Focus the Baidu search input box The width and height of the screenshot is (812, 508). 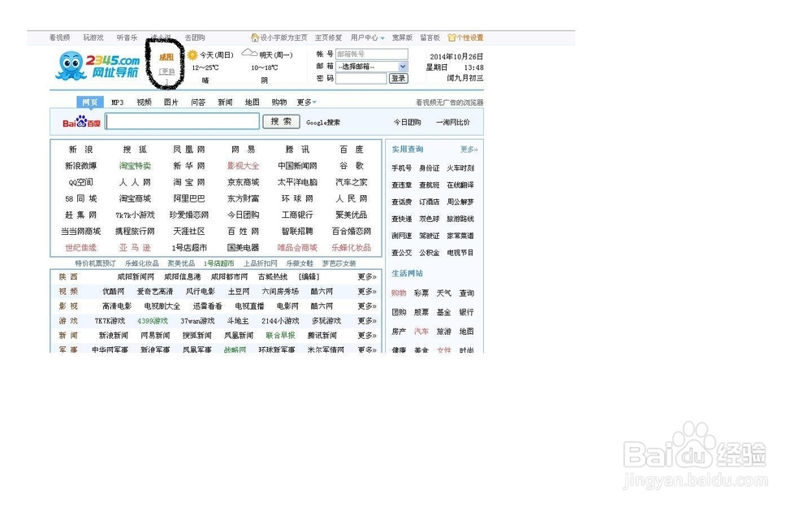pos(182,121)
